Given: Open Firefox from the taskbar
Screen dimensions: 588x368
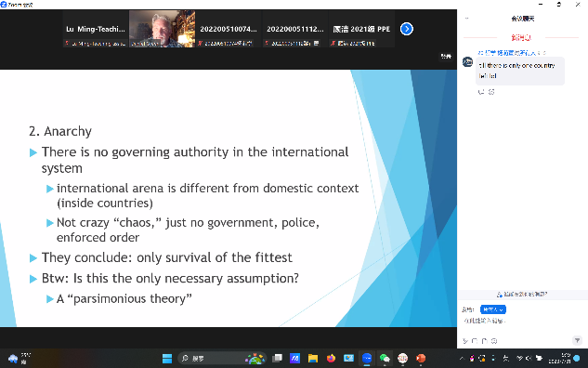Looking at the screenshot, I should coord(331,359).
